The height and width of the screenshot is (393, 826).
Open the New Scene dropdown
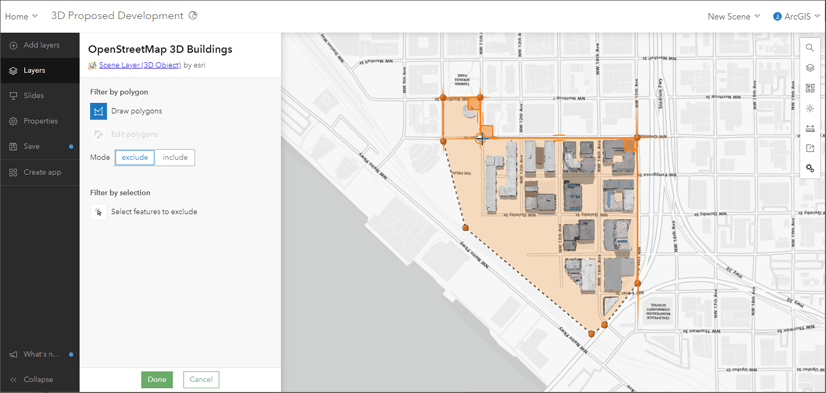[733, 16]
